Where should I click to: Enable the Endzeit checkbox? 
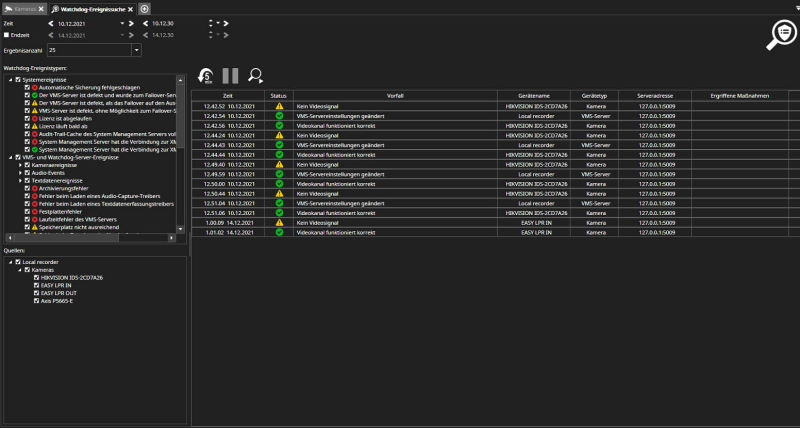point(7,35)
